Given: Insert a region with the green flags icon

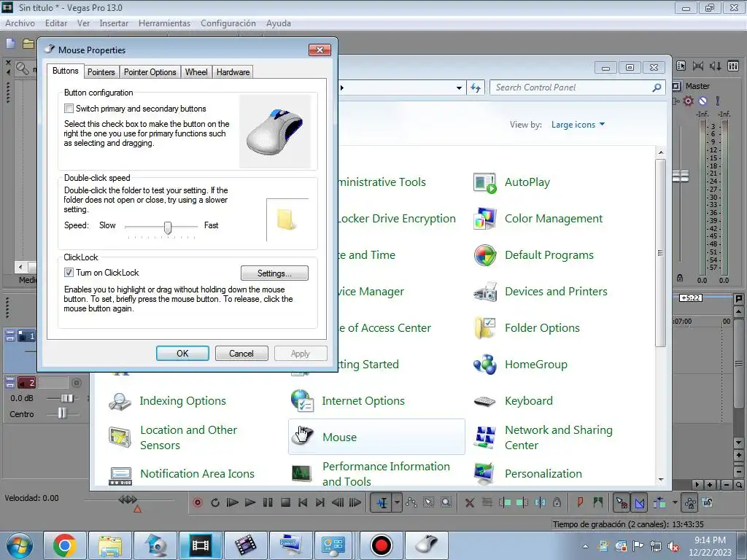Looking at the screenshot, I should pyautogui.click(x=598, y=502).
